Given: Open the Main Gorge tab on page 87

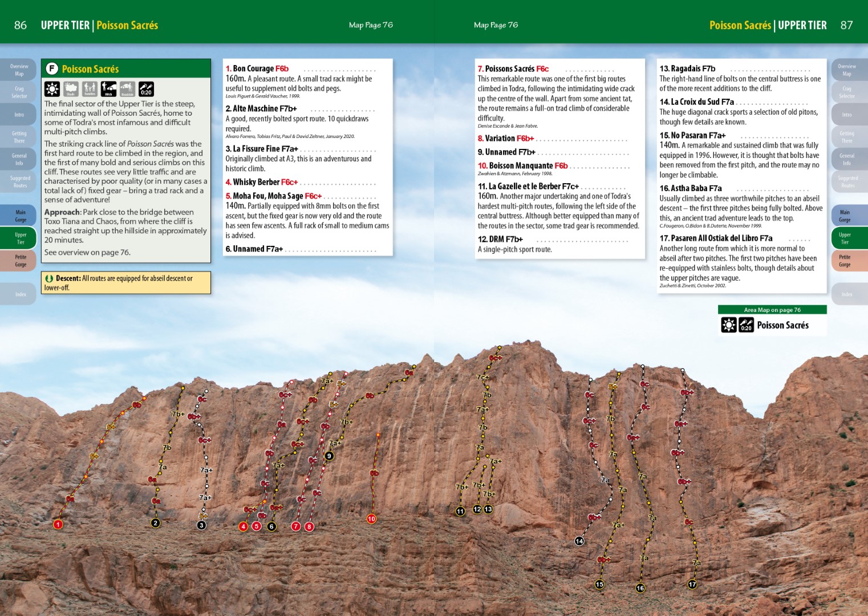Looking at the screenshot, I should [849, 216].
